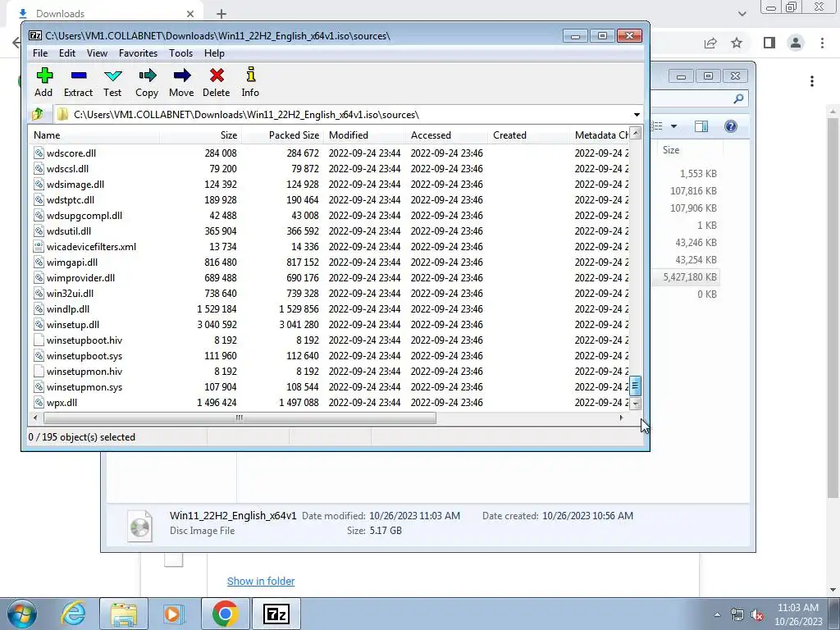
Task: Select winsetupmon.hiv file
Action: point(84,371)
